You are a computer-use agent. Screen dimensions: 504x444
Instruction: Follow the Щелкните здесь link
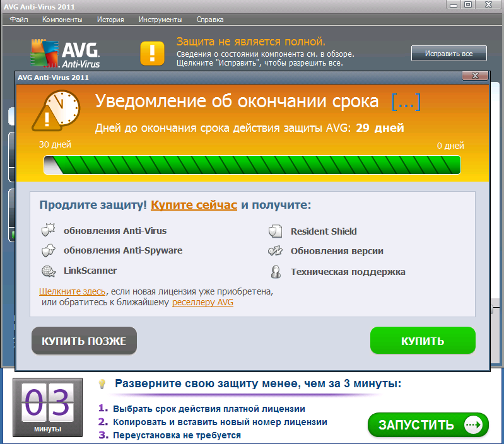(72, 291)
